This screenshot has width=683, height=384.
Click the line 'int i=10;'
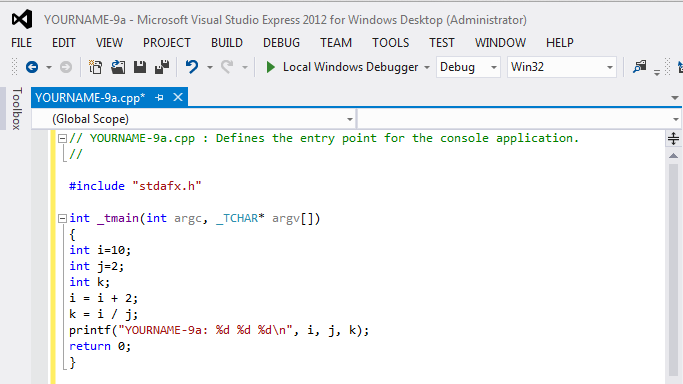click(100, 250)
